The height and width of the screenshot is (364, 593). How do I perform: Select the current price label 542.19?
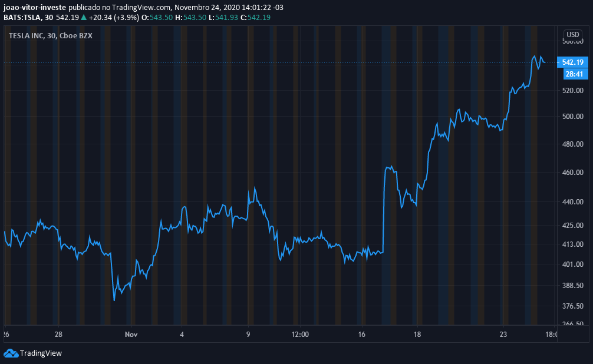coord(572,62)
